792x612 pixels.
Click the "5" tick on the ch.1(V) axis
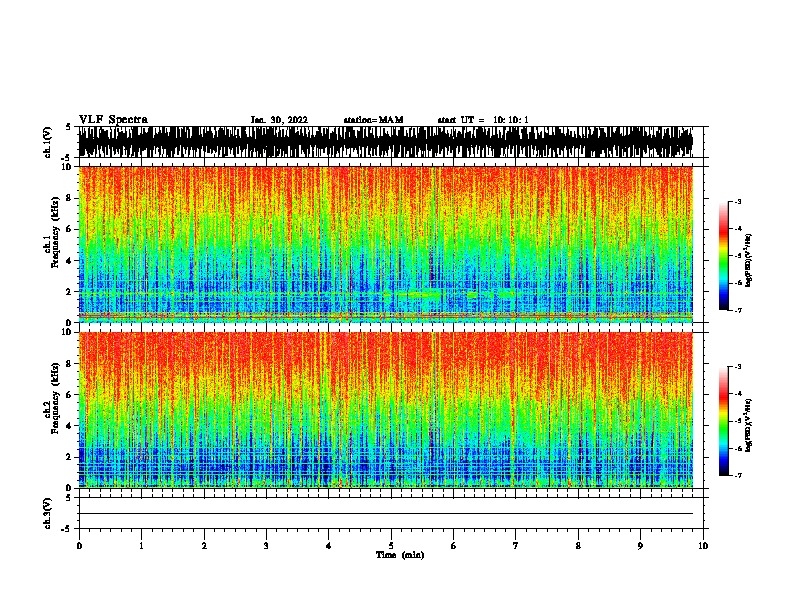[x=69, y=127]
